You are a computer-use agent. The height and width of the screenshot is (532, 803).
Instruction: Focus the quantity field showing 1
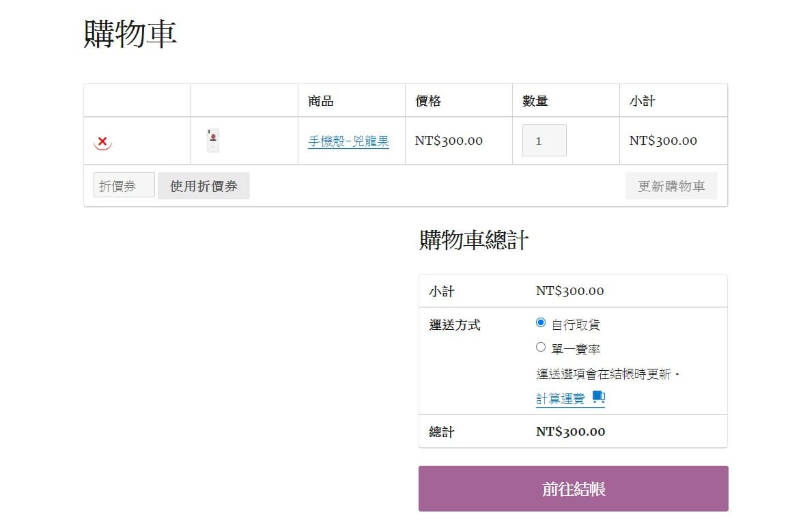click(x=544, y=141)
